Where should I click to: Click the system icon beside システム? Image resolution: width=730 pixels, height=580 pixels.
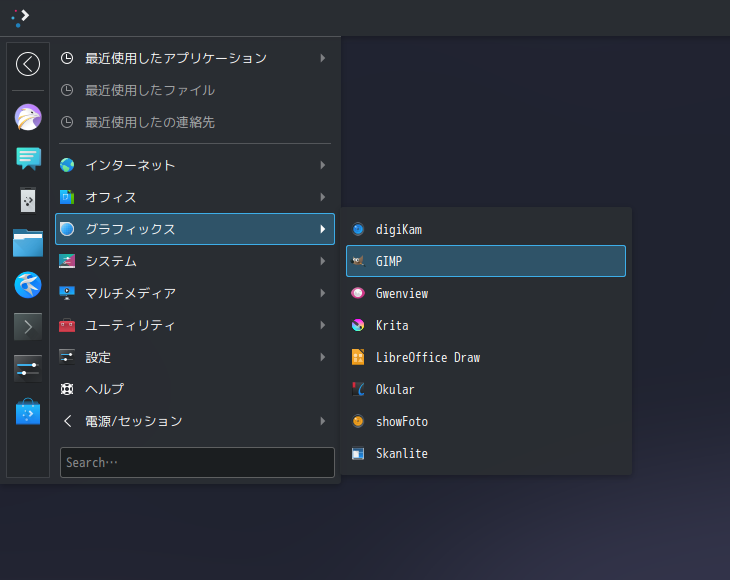(67, 261)
